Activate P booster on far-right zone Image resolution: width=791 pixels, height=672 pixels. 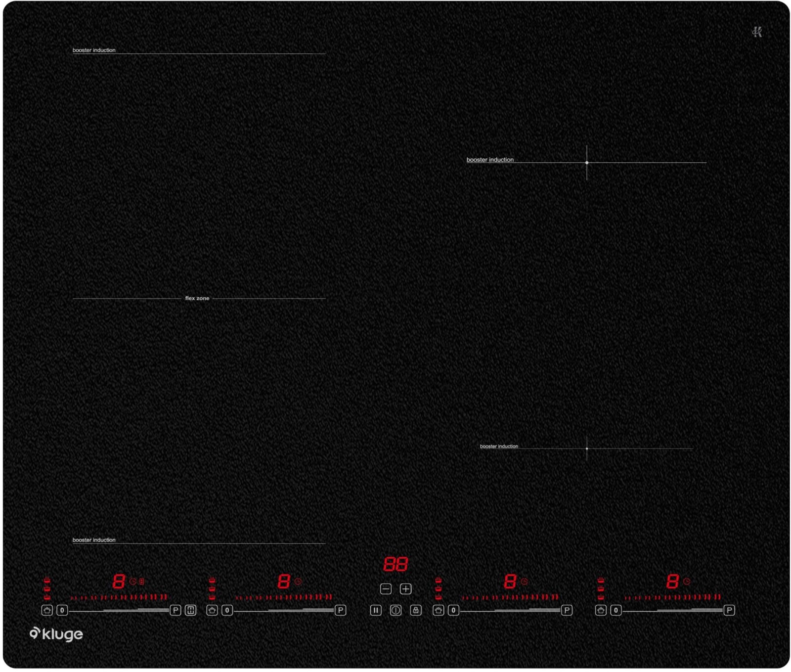(x=729, y=610)
